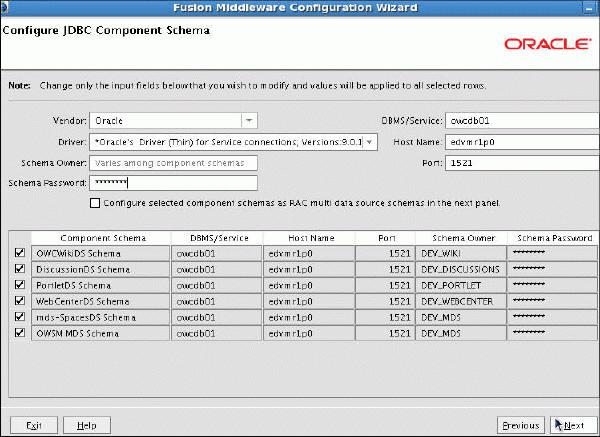This screenshot has width=600, height=437.
Task: Click the window menu icon in title bar
Action: (4, 7)
